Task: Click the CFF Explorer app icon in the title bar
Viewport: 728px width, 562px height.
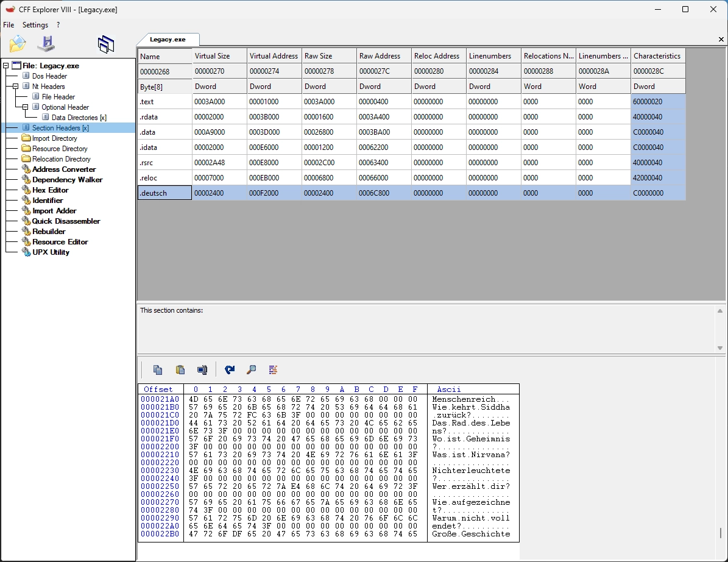Action: 10,9
